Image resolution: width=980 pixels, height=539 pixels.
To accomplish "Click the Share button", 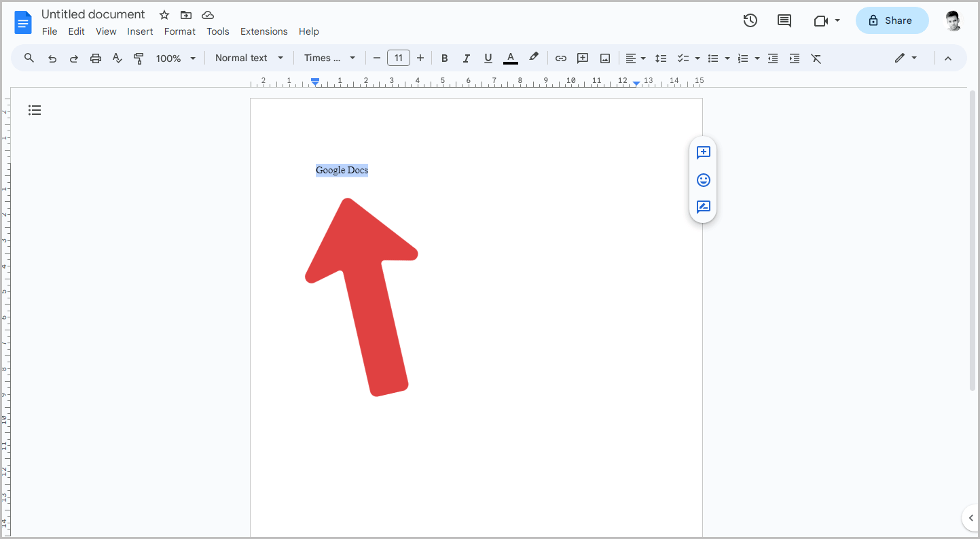I will coord(892,20).
